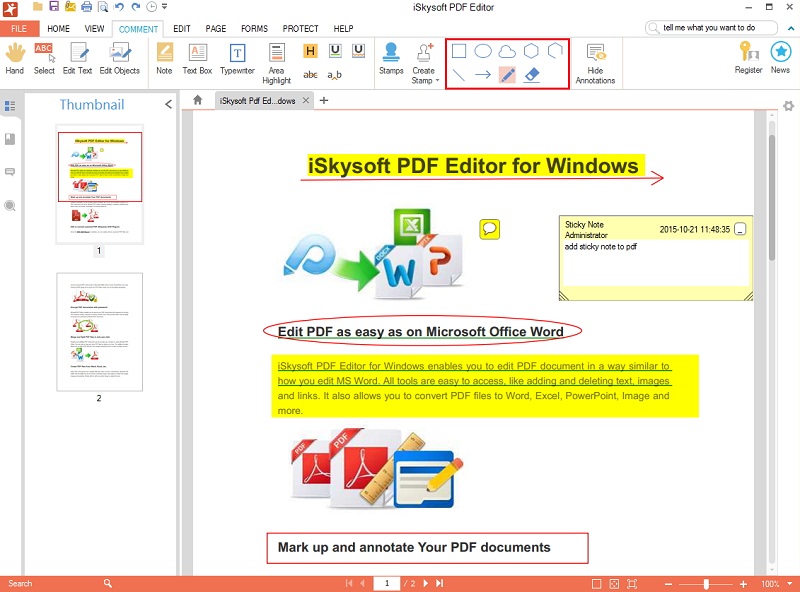This screenshot has height=592, width=800.
Task: Select the arrow drawing tool
Action: coord(483,73)
